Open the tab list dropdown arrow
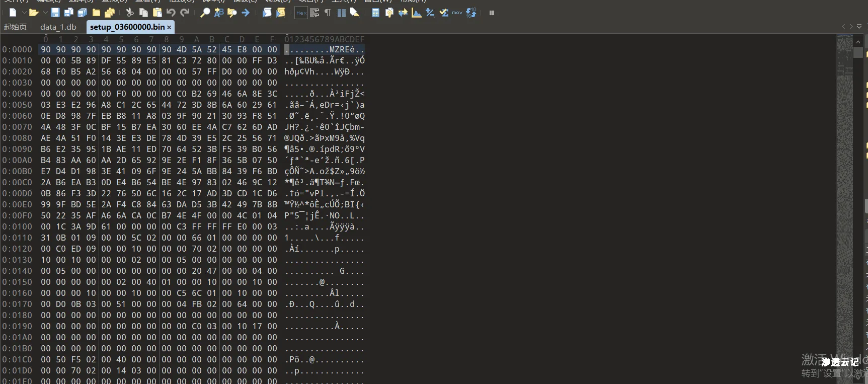Image resolution: width=868 pixels, height=384 pixels. pyautogui.click(x=859, y=26)
